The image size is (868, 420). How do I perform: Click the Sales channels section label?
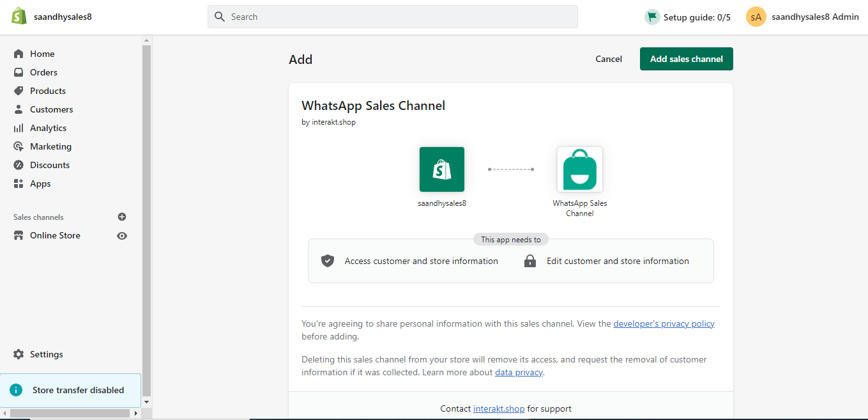point(38,217)
